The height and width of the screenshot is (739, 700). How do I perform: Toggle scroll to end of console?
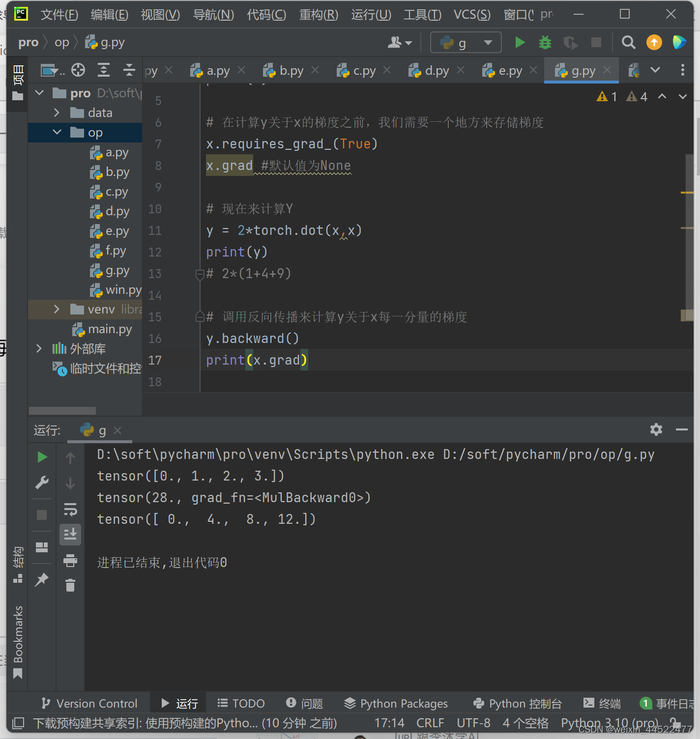click(x=70, y=534)
